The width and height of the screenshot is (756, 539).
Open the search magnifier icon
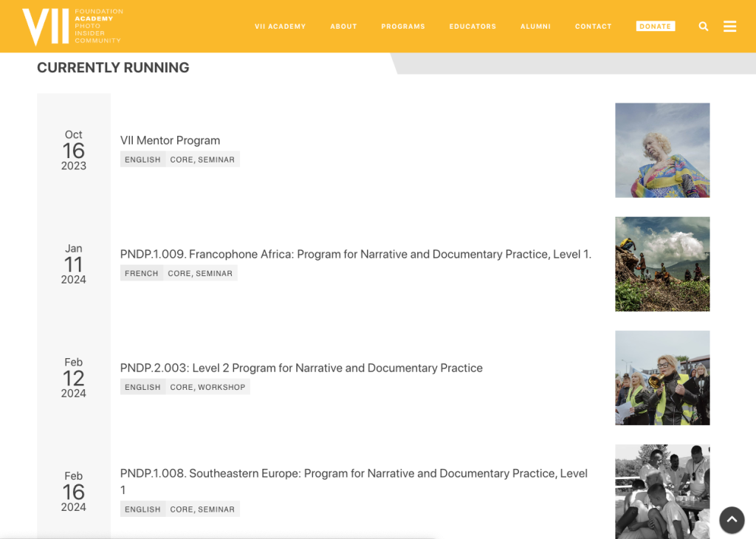pyautogui.click(x=703, y=27)
